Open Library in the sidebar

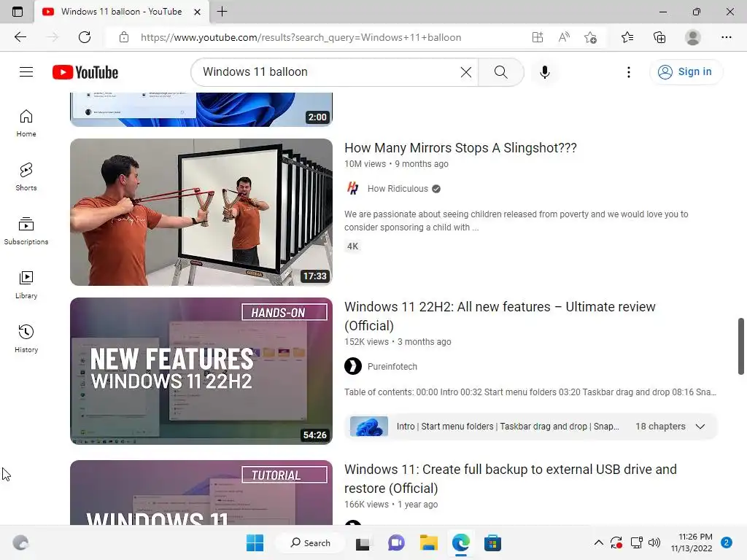[26, 285]
